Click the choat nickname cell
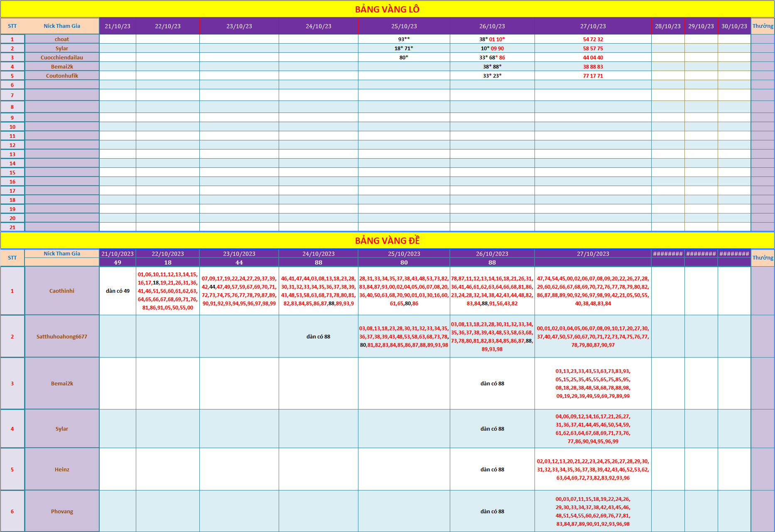 62,39
